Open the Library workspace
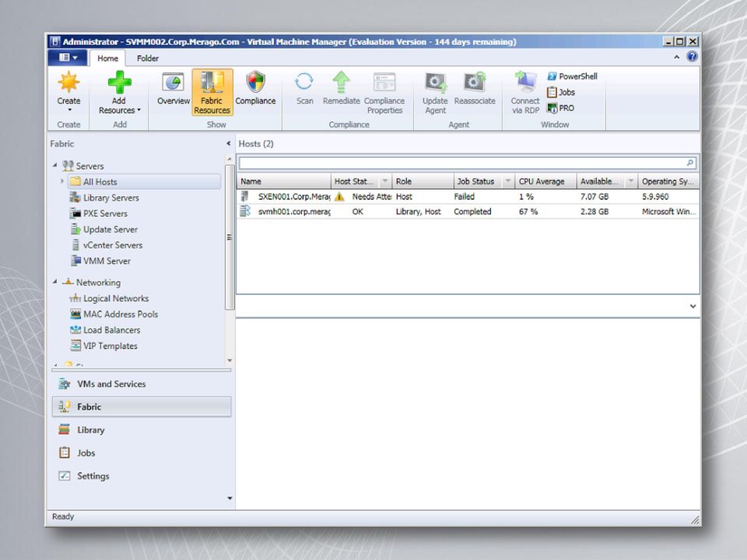Viewport: 747px width, 560px height. click(142, 429)
